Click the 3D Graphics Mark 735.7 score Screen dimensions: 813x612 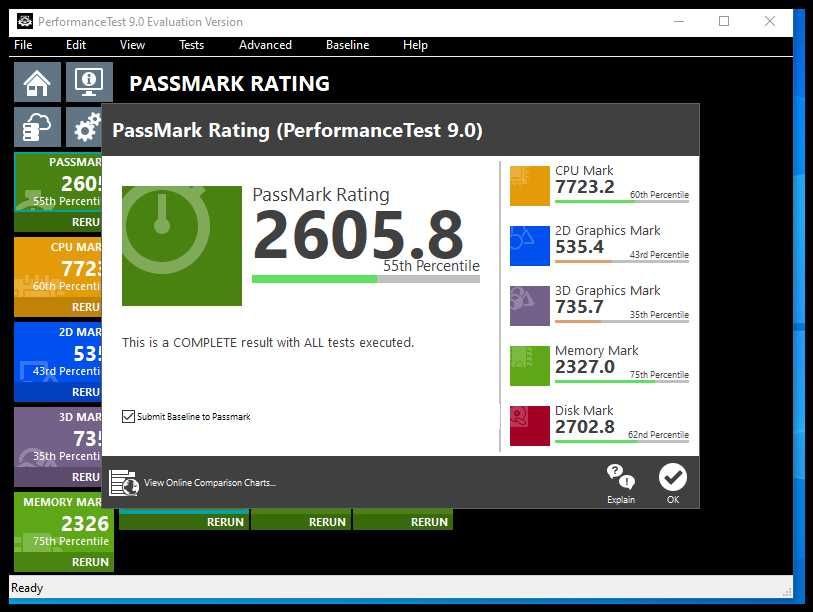coord(579,307)
